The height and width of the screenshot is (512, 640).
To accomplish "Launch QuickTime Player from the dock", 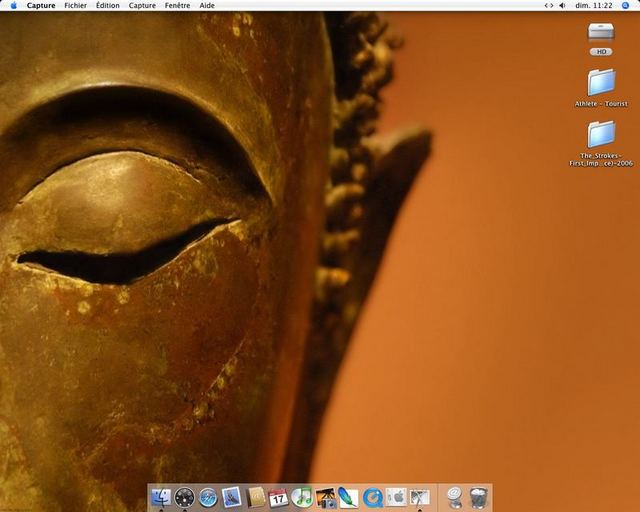I will coord(373,497).
